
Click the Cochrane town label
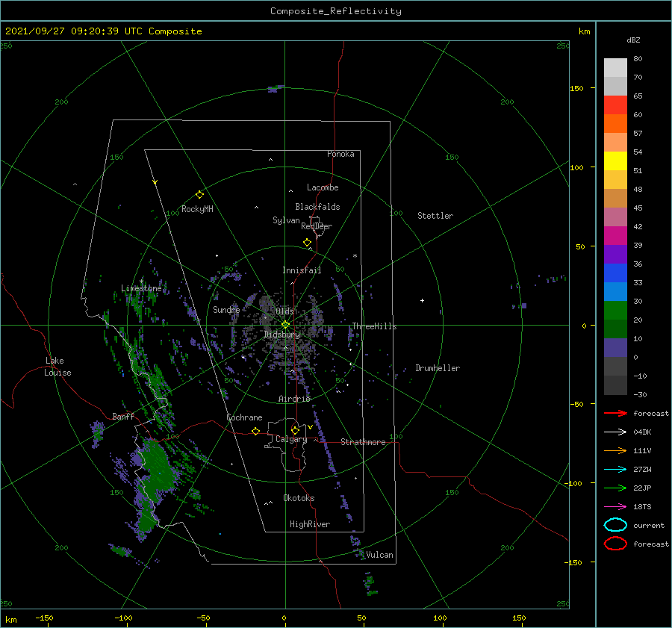tap(244, 417)
